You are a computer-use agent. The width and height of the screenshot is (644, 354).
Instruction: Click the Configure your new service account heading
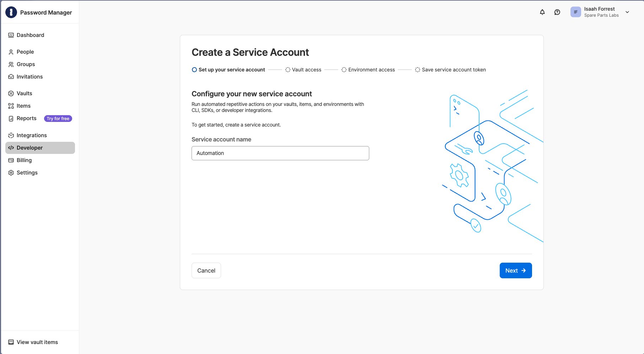252,94
